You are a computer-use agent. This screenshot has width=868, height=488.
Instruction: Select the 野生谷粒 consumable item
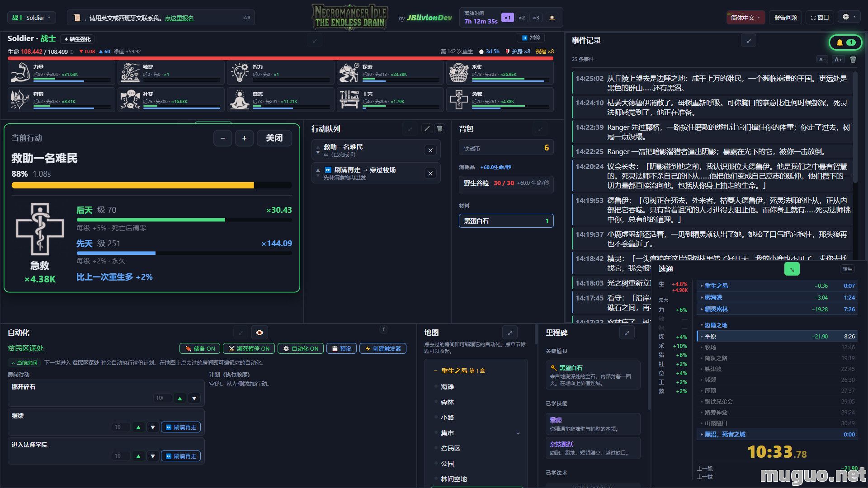[506, 183]
